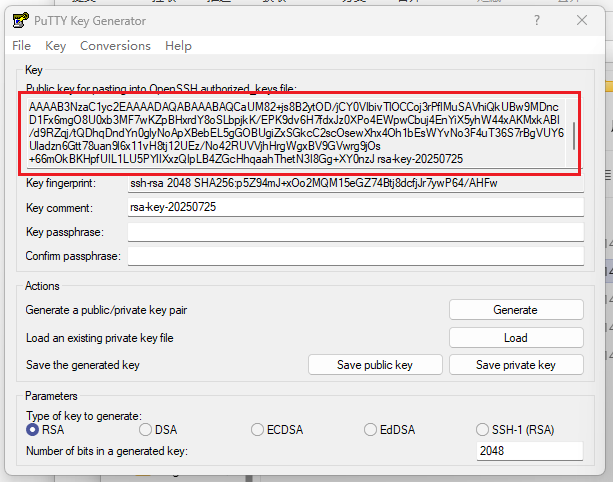Click the question mark help button in title bar

tap(536, 20)
